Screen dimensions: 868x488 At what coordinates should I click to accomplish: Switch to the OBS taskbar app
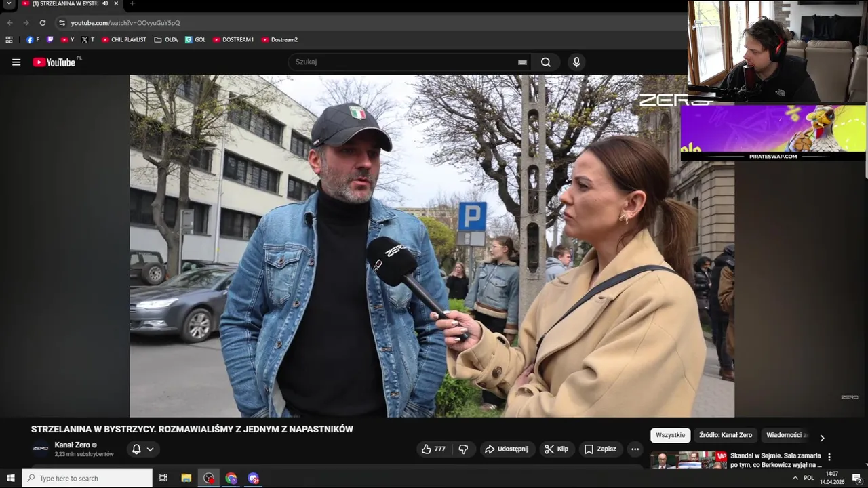click(x=208, y=478)
